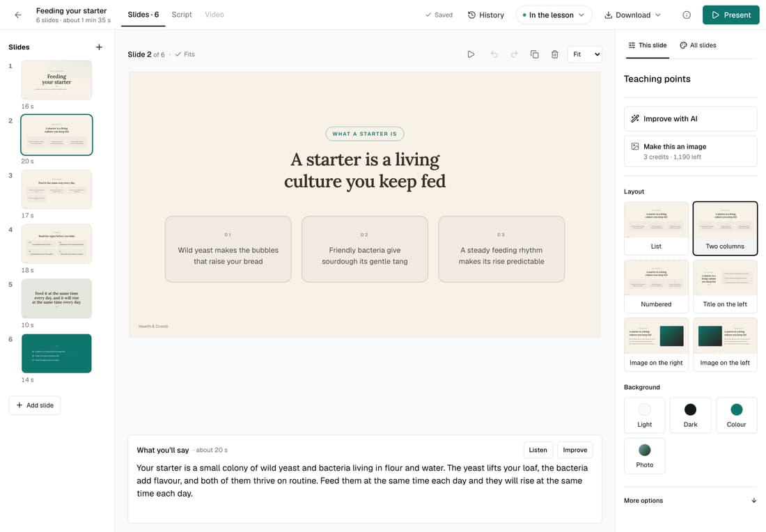
Task: Click the Listen button
Action: pos(538,450)
